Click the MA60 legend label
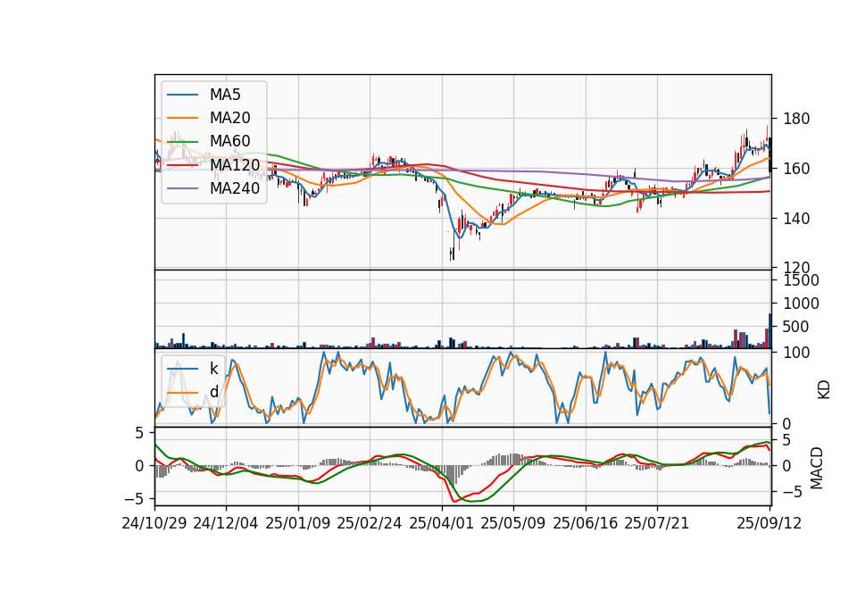This screenshot has height=616, width=857. point(230,141)
